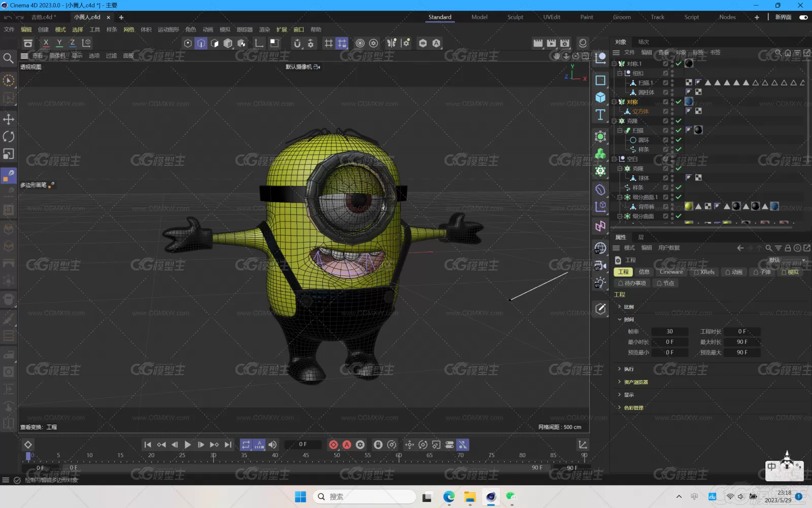
Task: Toggle green checkmark for 圆环 object
Action: (x=679, y=140)
